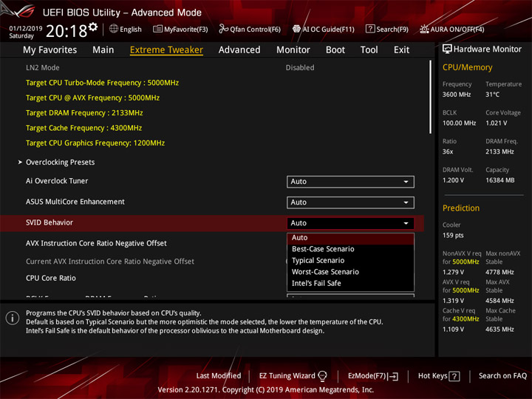Click Target CPU @ AVX Frequency line

(x=92, y=98)
